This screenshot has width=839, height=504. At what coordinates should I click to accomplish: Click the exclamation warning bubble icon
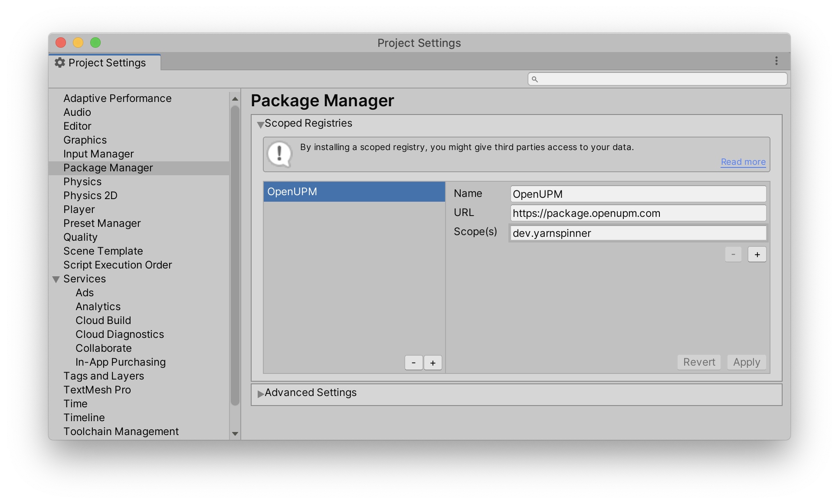(x=279, y=154)
